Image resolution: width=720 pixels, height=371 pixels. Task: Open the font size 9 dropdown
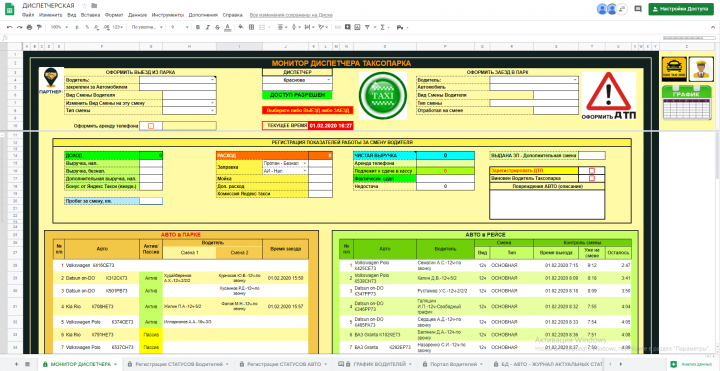(x=179, y=27)
